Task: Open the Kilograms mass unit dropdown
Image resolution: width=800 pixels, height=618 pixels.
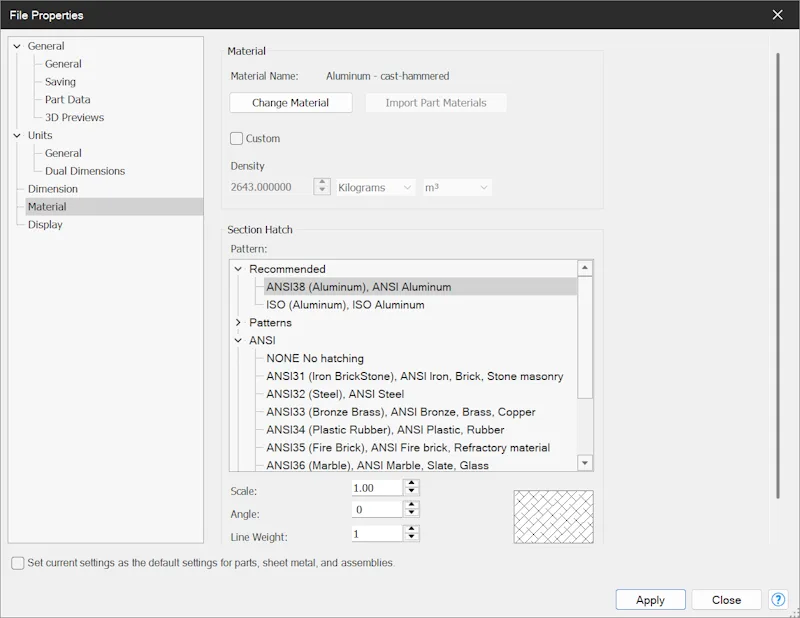Action: click(x=375, y=187)
